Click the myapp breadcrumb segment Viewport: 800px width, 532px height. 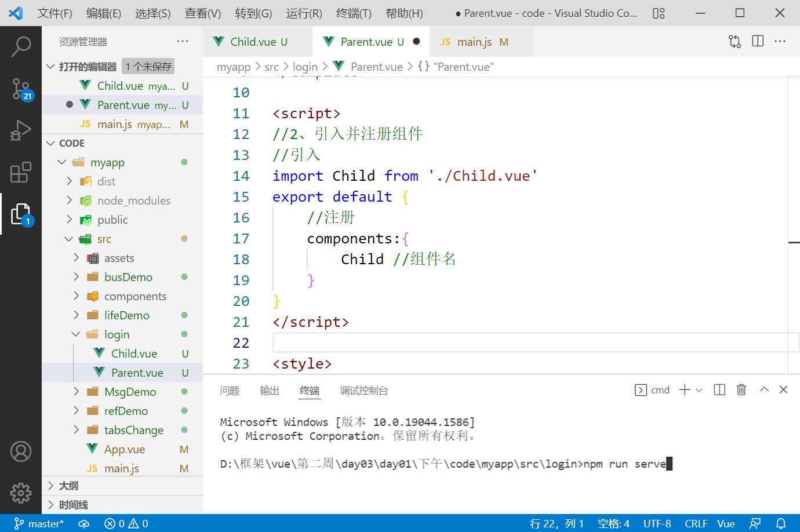pos(234,67)
